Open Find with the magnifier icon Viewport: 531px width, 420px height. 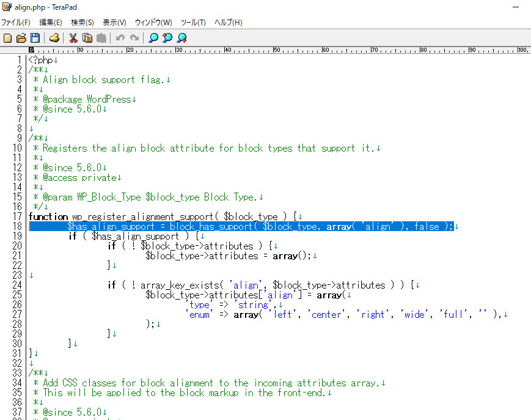[x=153, y=38]
